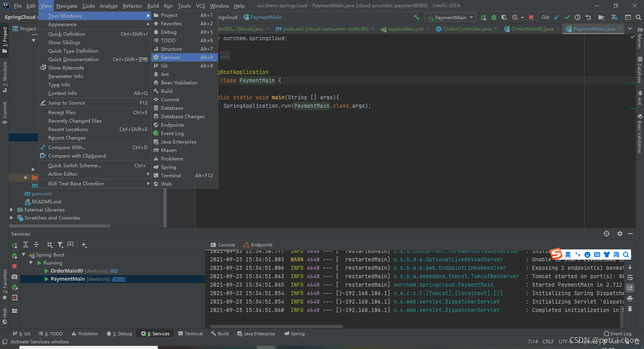
Task: Select OrderMain80 service in tree
Action: pos(67,271)
